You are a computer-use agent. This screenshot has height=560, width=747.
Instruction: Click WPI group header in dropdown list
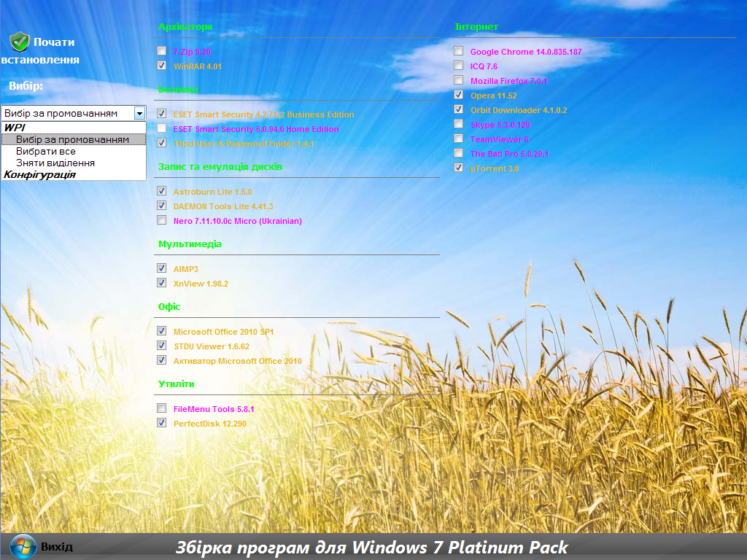15,128
